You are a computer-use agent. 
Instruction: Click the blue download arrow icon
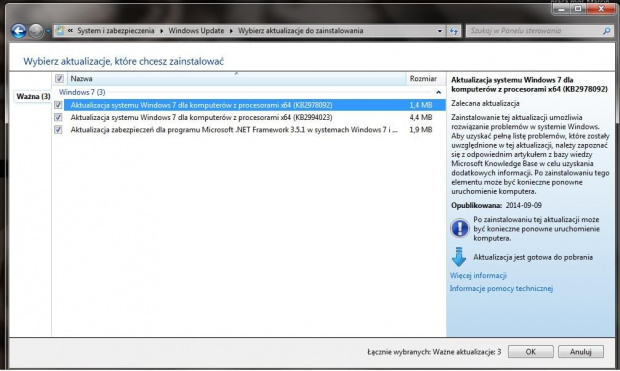(459, 257)
